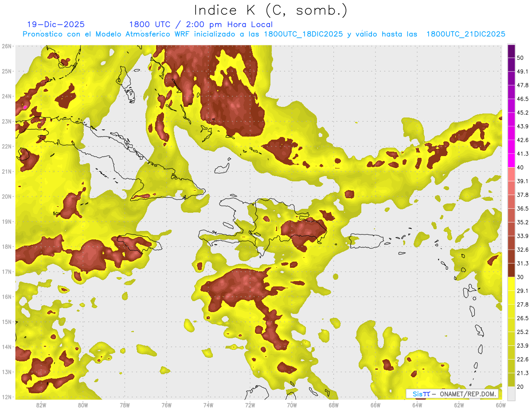532x411 pixels.
Task: Click the colorbar value '26.5'
Action: (522, 318)
